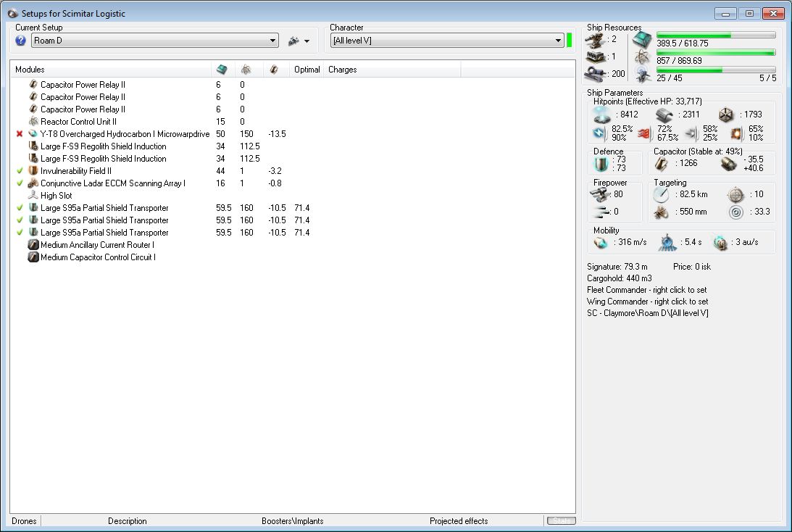Screen dimensions: 792x532
Task: Click the sensor strength icon showing 33.3
Action: [x=736, y=212]
